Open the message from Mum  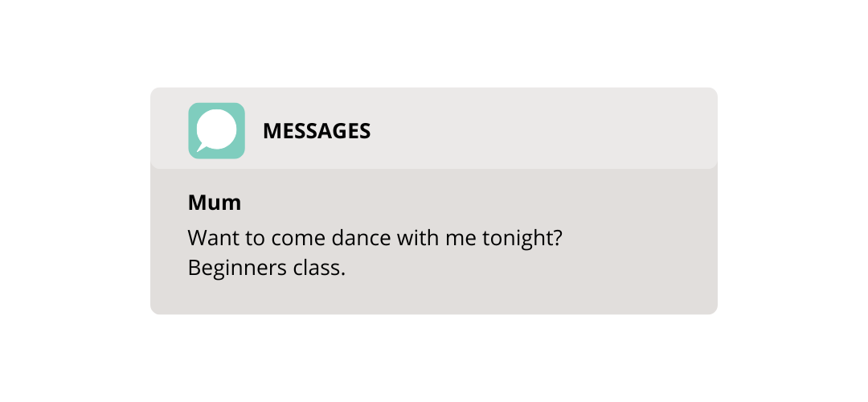tap(433, 241)
